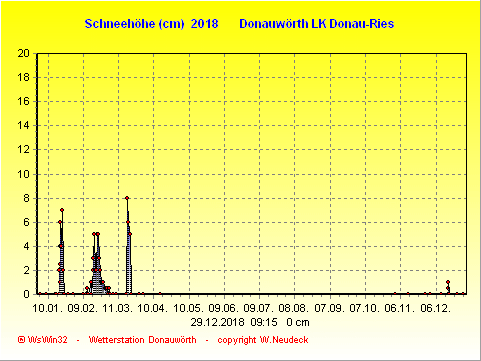This screenshot has height=361, width=481.
Task: Select the y-axis label 0
Action: coord(26,294)
